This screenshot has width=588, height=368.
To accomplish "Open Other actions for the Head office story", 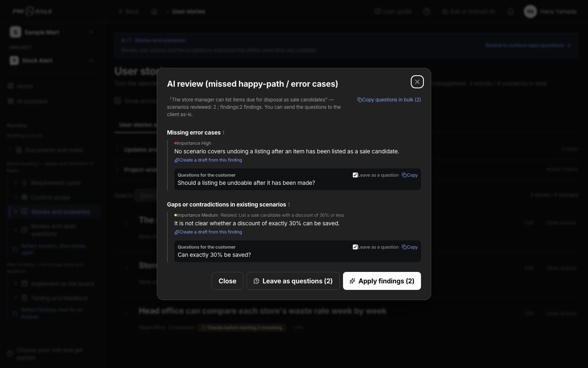I will [561, 314].
